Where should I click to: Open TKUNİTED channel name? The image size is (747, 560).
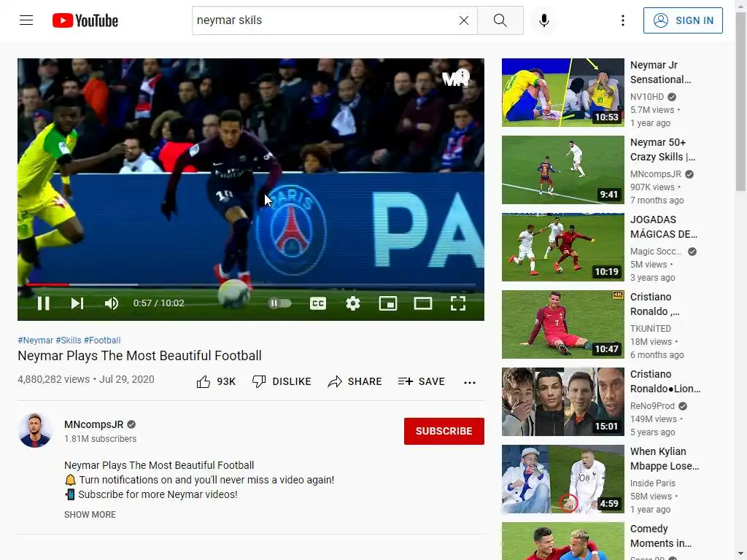coord(651,329)
